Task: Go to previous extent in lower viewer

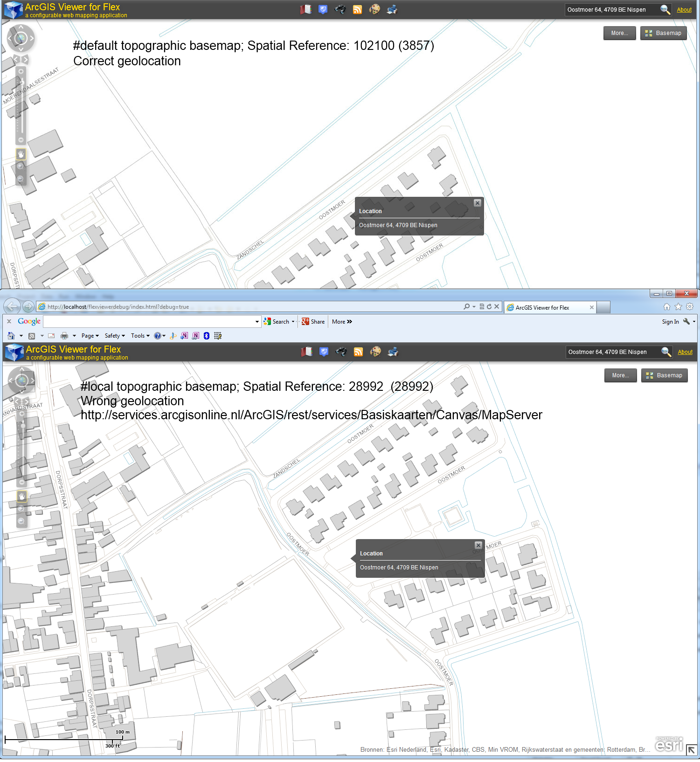Action: coord(17,401)
